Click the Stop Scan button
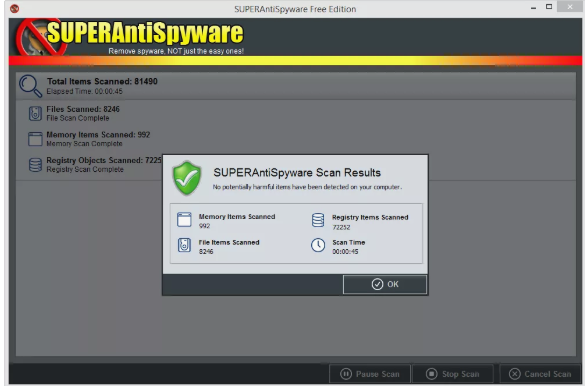Image resolution: width=585 pixels, height=386 pixels. (x=453, y=374)
